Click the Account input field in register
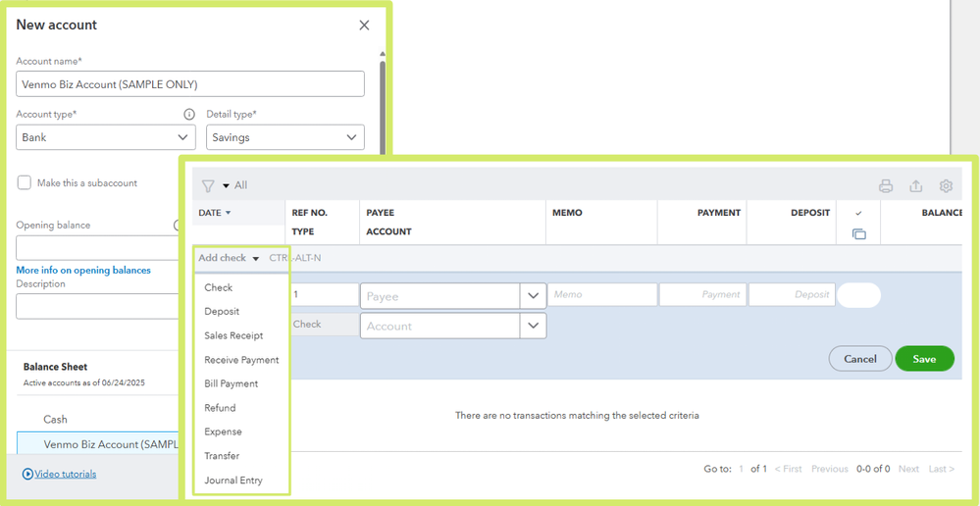 click(440, 326)
